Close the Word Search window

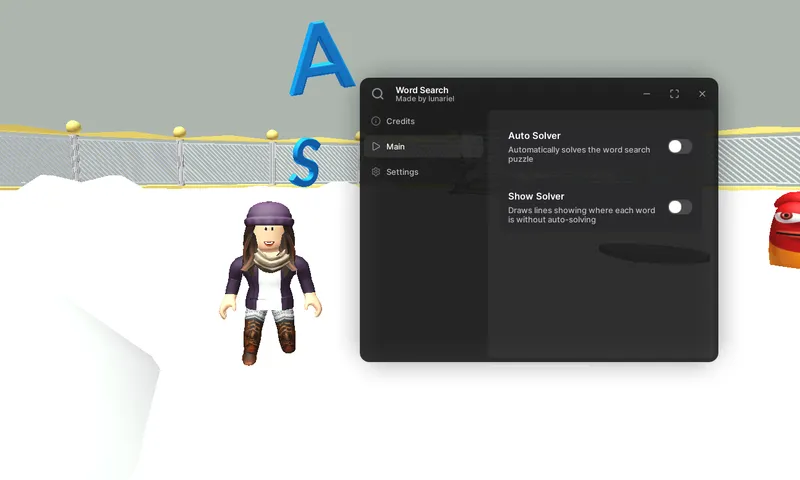click(702, 94)
